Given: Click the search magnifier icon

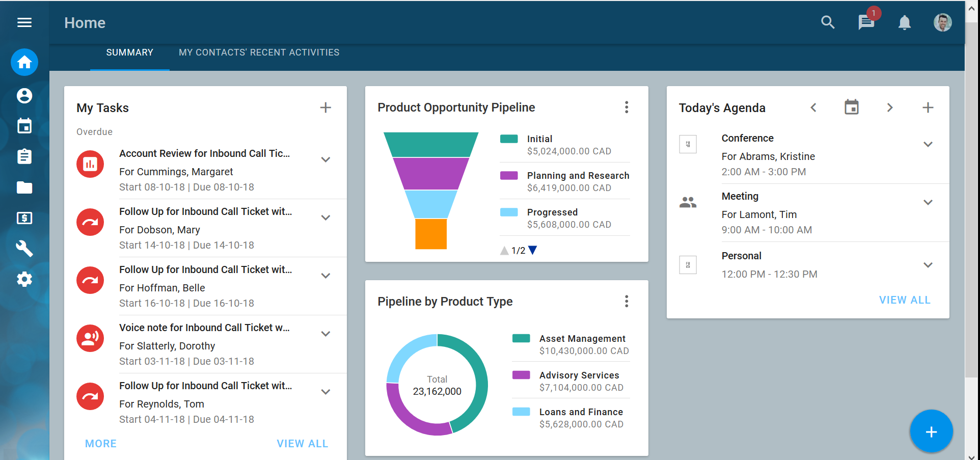Looking at the screenshot, I should 828,22.
